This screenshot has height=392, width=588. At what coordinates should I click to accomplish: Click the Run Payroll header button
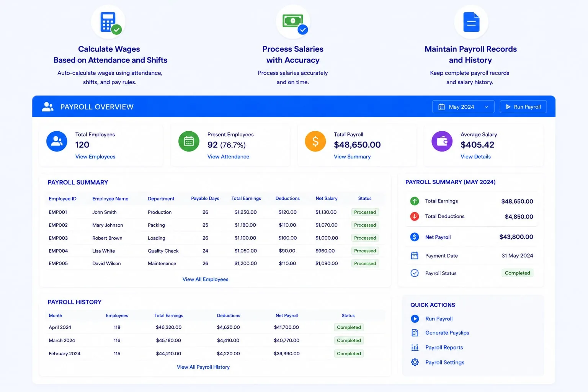pyautogui.click(x=523, y=107)
